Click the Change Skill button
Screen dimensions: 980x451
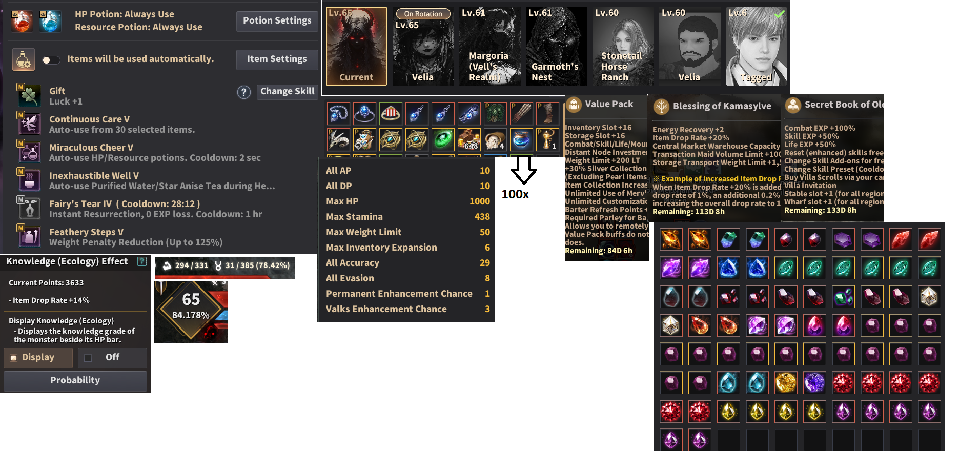point(287,91)
